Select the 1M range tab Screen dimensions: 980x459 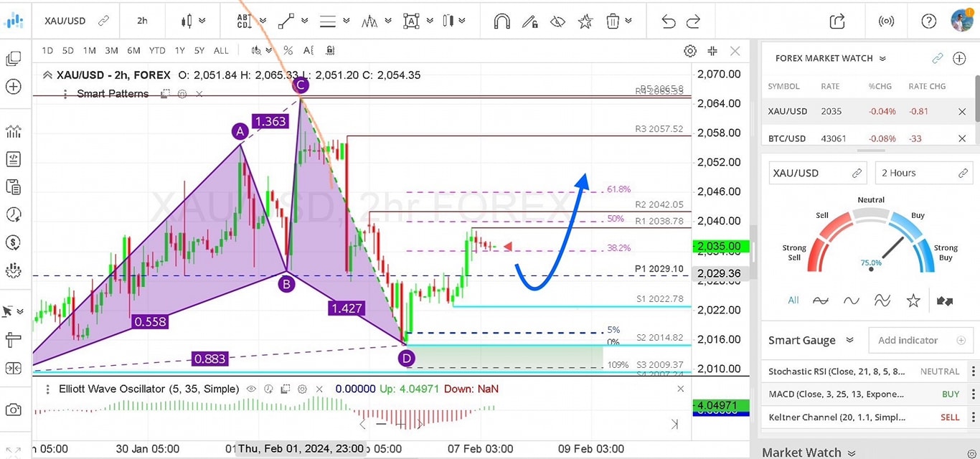click(x=90, y=50)
